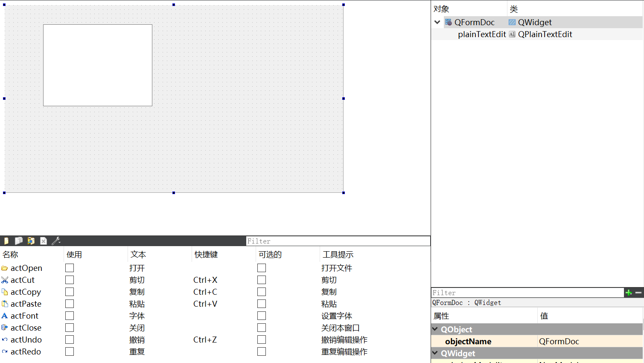Screen dimensions: 644x363
Task: Click the 使用 column header
Action: pos(96,255)
